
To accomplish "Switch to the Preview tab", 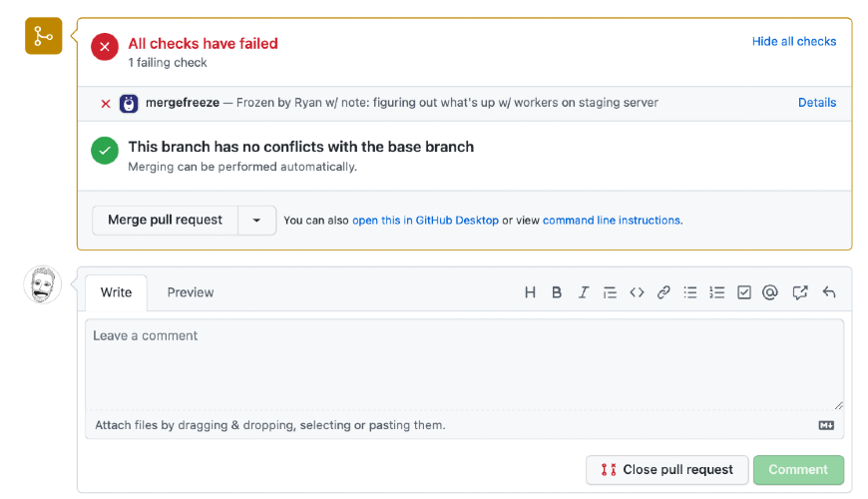I will click(191, 292).
